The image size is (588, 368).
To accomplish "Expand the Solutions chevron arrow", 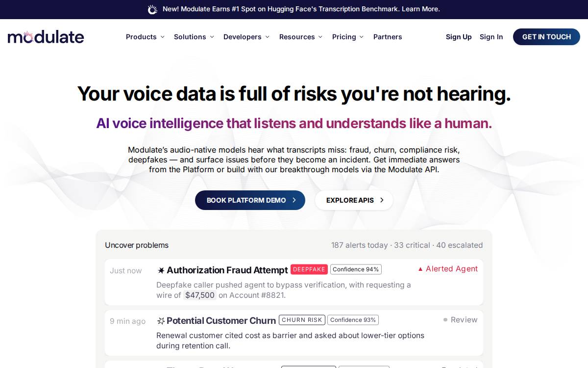I will tap(212, 37).
